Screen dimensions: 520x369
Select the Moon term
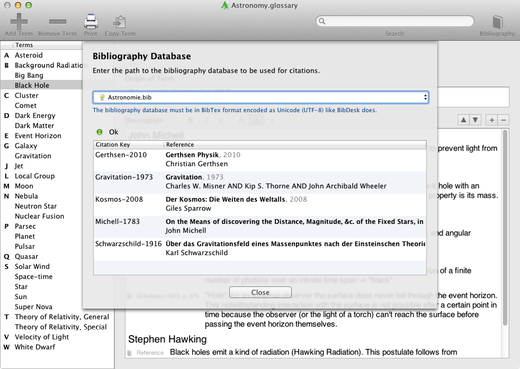tap(24, 186)
